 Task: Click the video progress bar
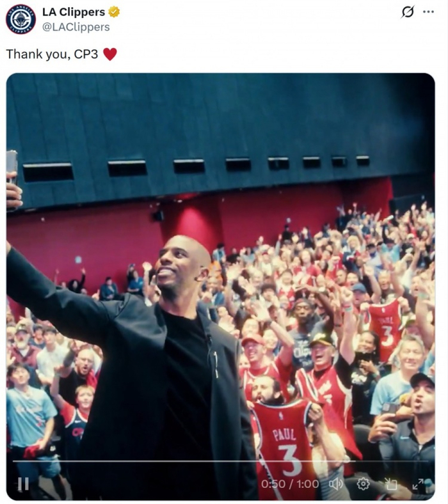pos(221,461)
